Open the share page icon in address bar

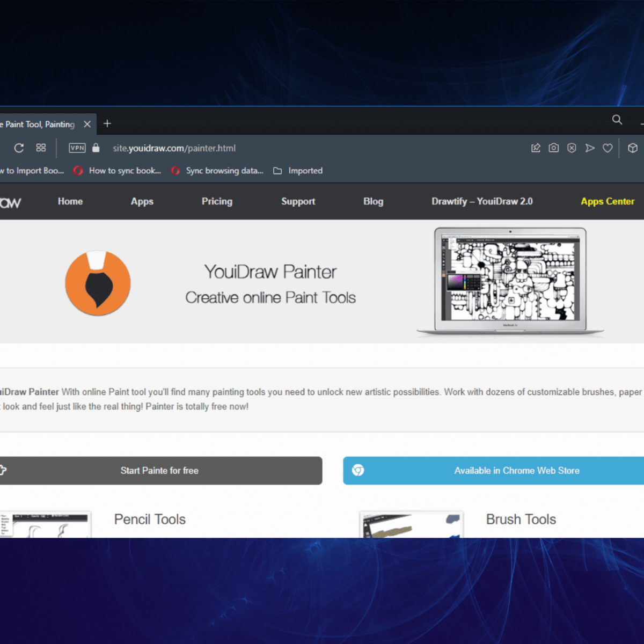(x=536, y=148)
